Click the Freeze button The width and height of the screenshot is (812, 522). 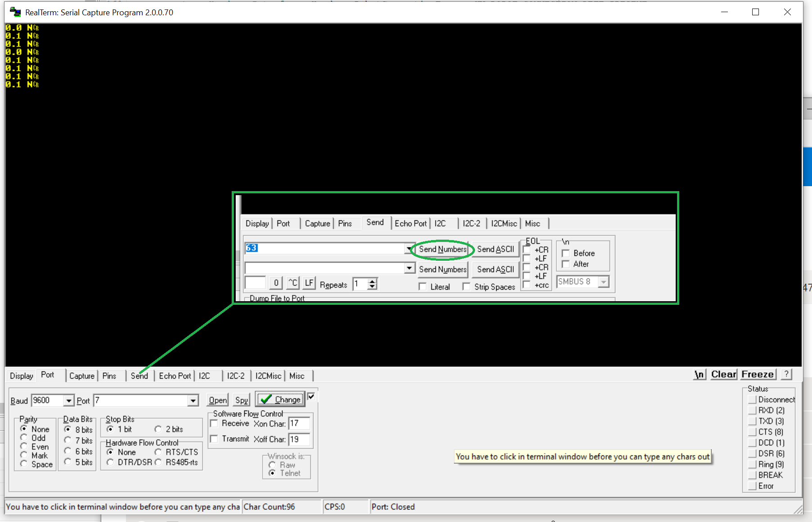[758, 374]
